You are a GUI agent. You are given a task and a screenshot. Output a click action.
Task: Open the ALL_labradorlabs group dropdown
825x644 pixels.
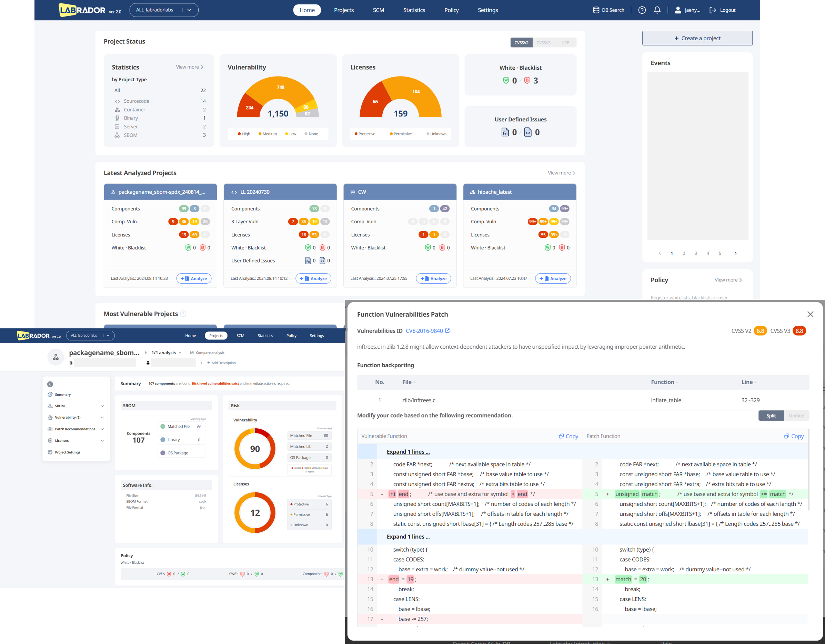coord(164,10)
